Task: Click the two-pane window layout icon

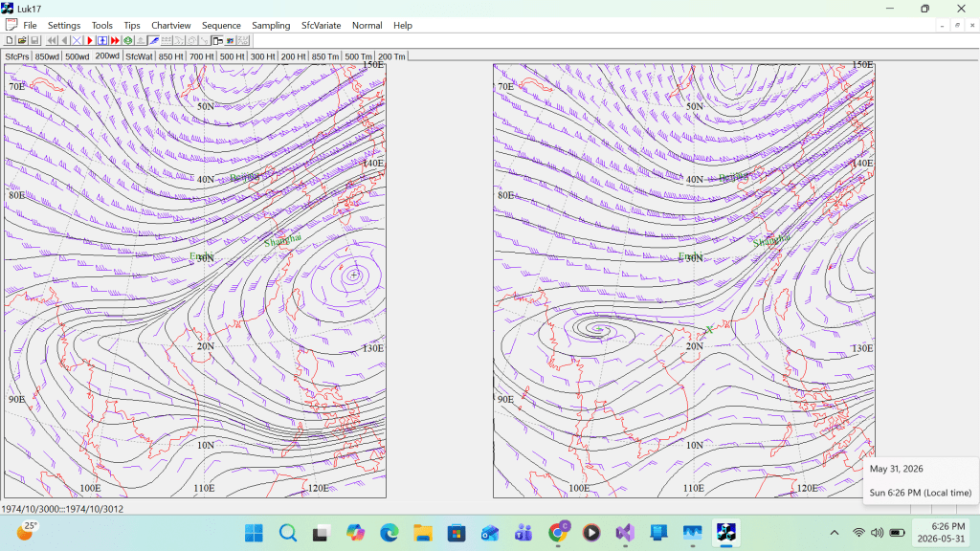Action: coord(217,40)
